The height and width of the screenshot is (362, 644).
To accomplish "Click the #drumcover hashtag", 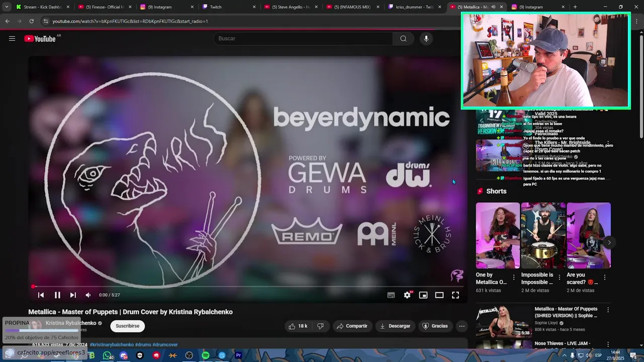I will (x=165, y=345).
